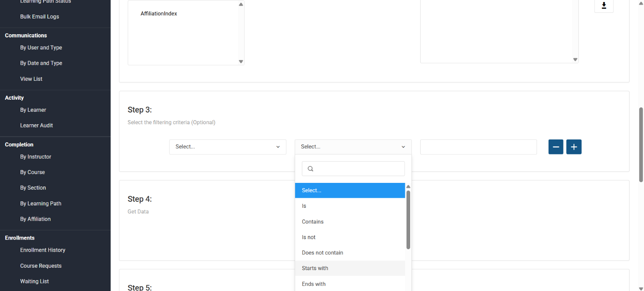Click the filter value text field
The width and height of the screenshot is (644, 291).
click(478, 147)
